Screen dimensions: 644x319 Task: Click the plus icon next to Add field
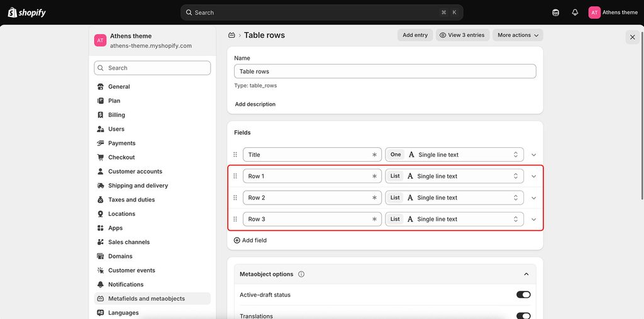(x=237, y=240)
